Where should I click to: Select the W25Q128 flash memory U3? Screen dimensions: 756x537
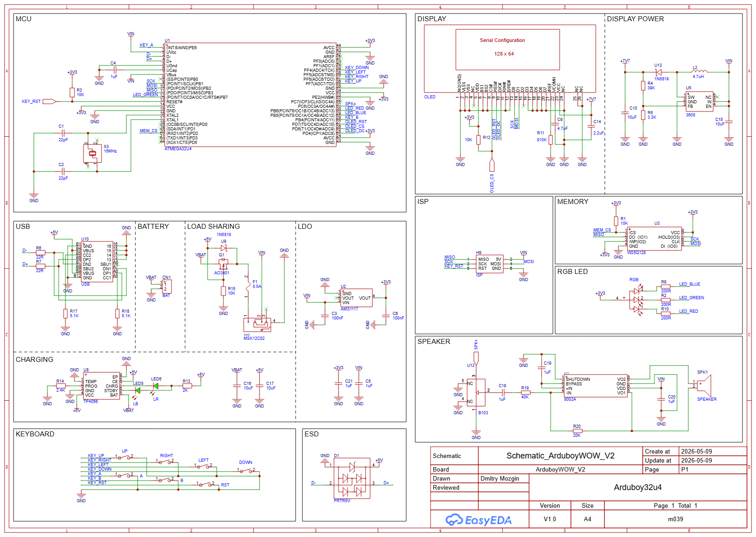(x=655, y=239)
